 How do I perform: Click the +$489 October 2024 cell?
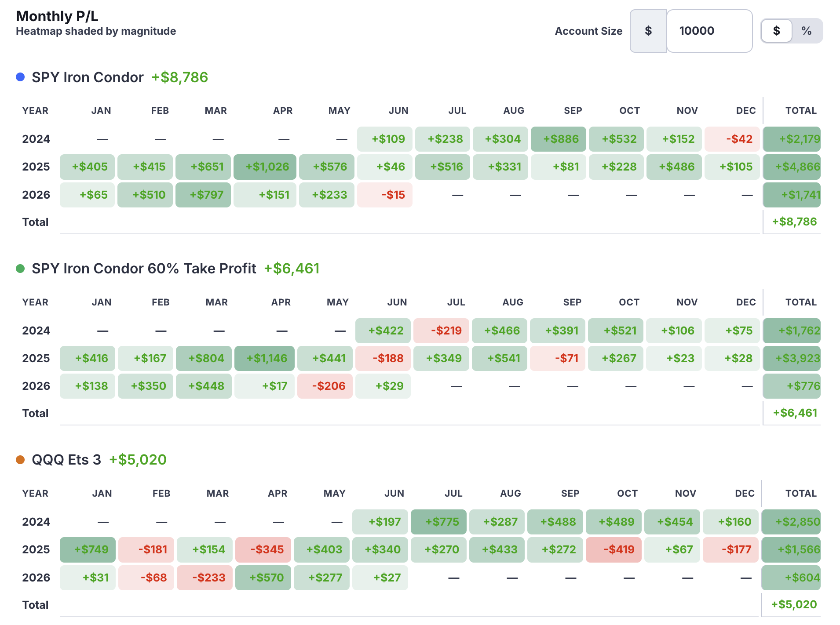click(x=614, y=522)
